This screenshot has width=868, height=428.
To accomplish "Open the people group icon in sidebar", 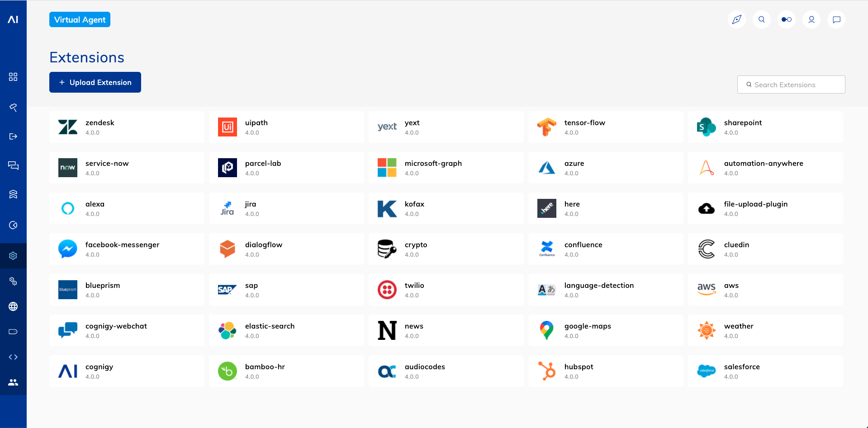I will [13, 382].
